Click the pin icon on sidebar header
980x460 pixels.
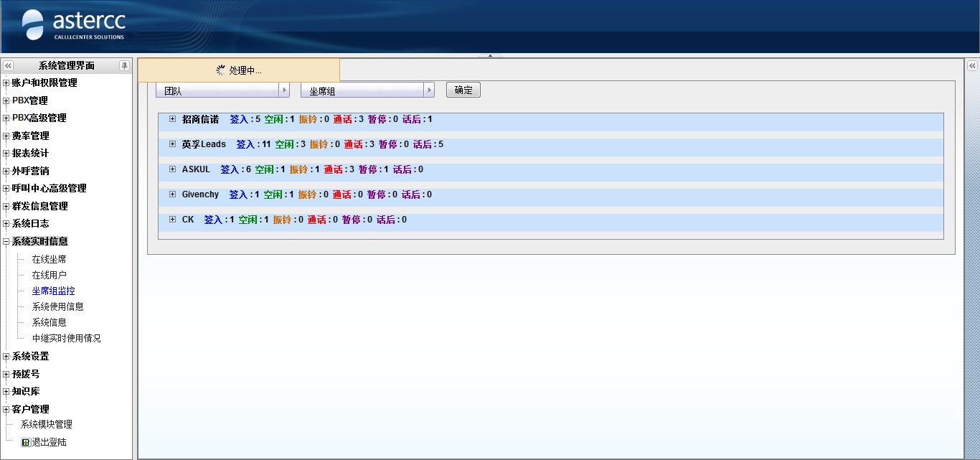tap(124, 65)
